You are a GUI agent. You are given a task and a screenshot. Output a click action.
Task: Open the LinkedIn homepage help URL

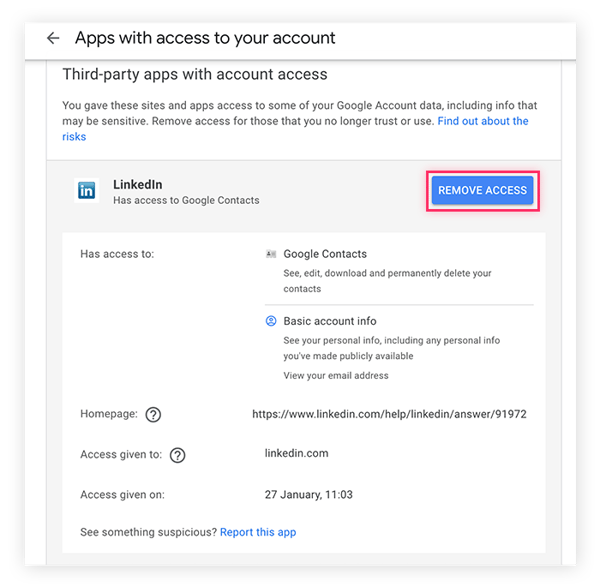(x=389, y=414)
